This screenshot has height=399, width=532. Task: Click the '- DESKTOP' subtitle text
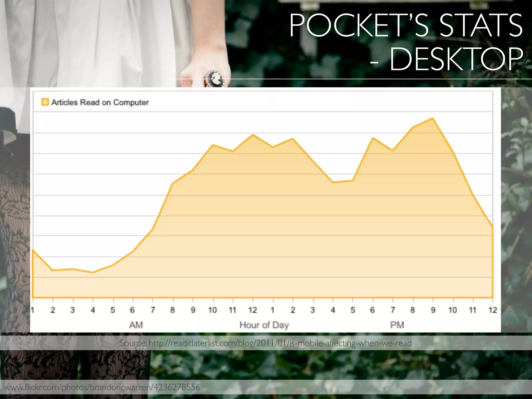(447, 59)
